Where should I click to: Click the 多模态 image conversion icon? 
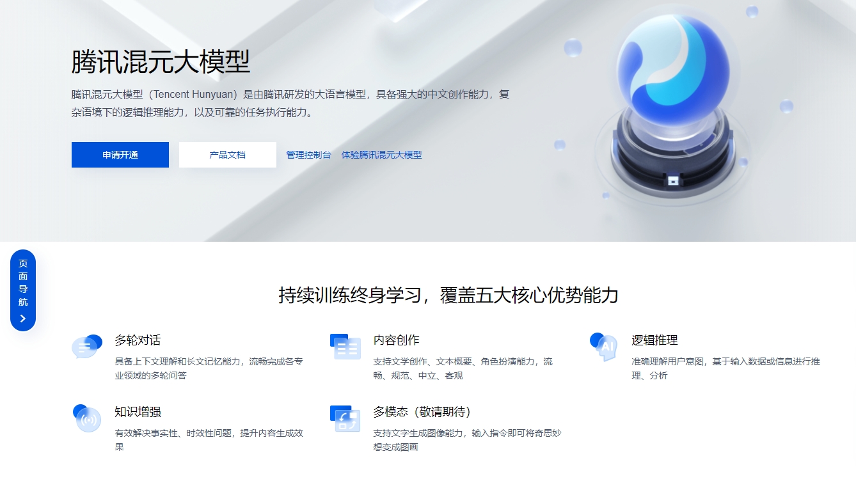345,418
